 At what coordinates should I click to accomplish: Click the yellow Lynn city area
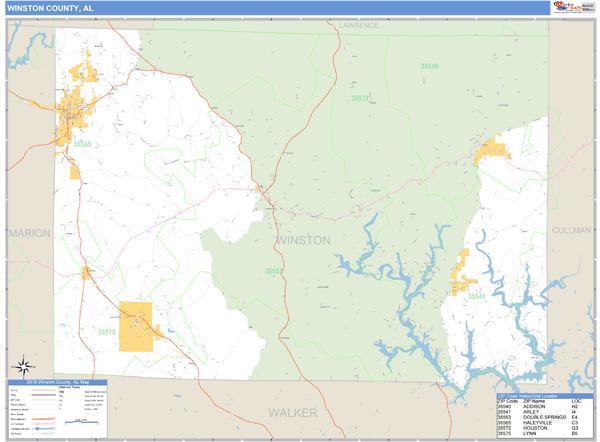point(137,325)
